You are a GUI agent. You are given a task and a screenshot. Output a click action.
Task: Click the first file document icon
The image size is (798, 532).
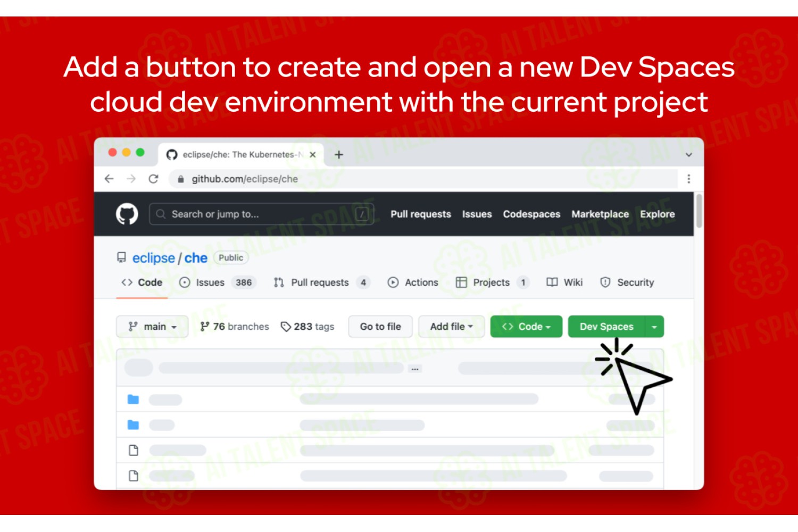point(134,450)
